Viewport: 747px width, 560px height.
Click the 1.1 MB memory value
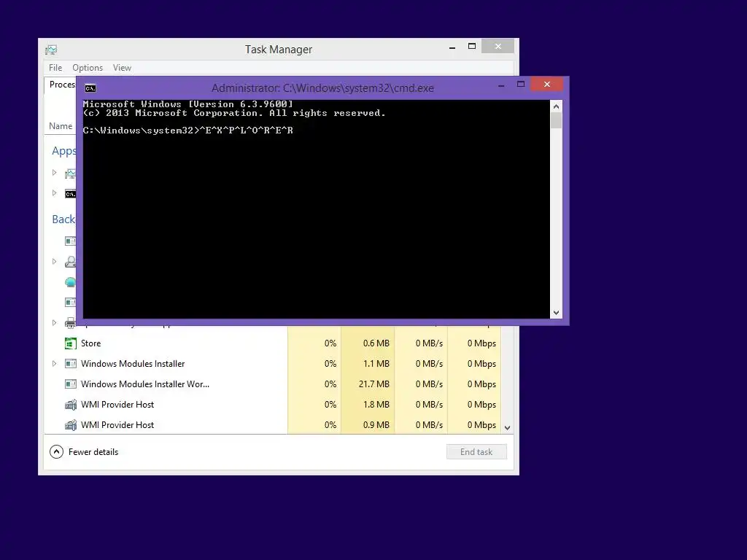(376, 364)
